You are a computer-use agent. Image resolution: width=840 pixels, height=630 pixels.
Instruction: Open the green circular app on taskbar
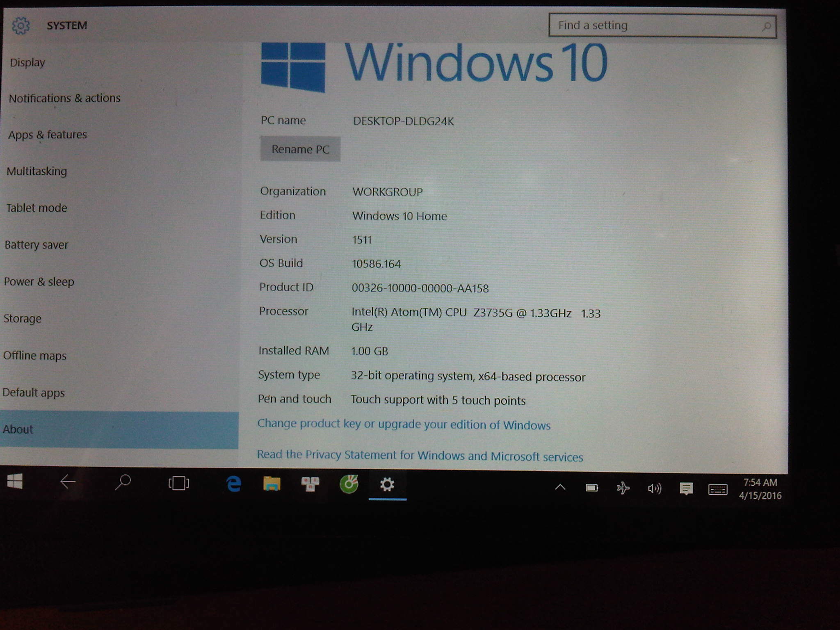click(x=349, y=484)
